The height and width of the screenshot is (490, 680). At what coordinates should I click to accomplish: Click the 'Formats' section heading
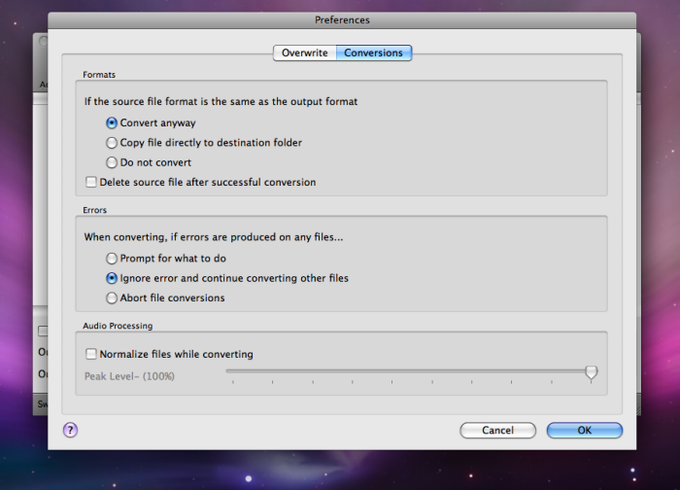pyautogui.click(x=99, y=75)
